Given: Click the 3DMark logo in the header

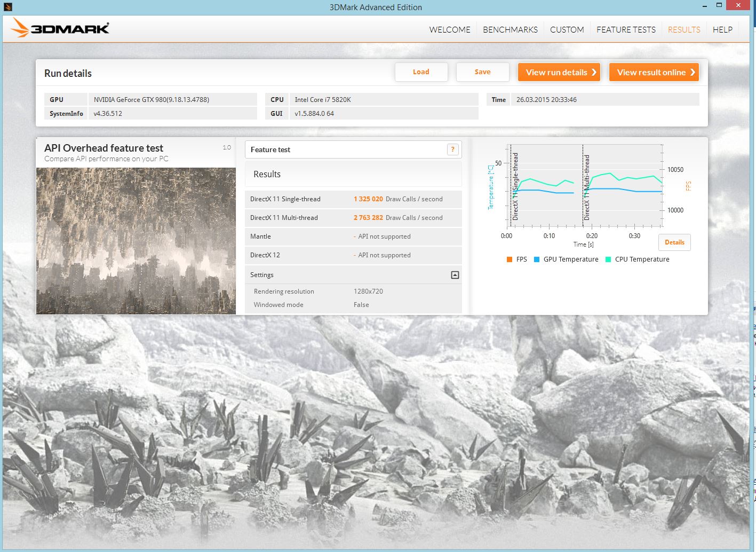Looking at the screenshot, I should [60, 28].
